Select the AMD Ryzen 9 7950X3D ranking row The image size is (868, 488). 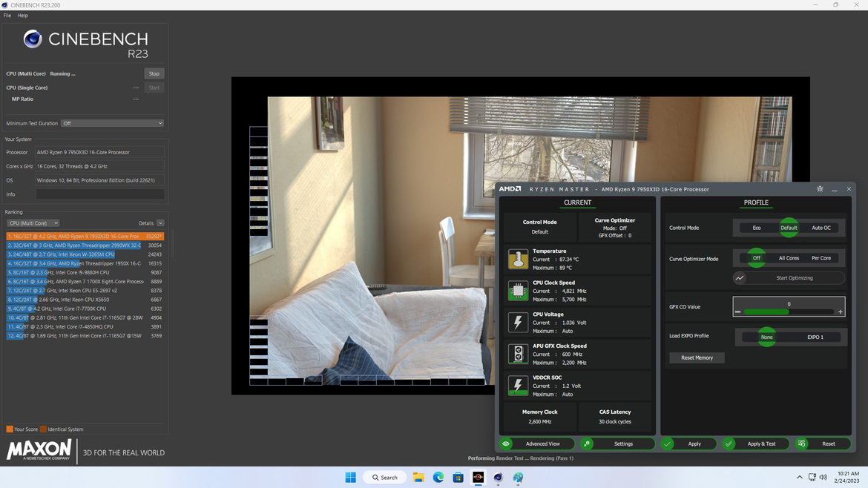pyautogui.click(x=85, y=237)
